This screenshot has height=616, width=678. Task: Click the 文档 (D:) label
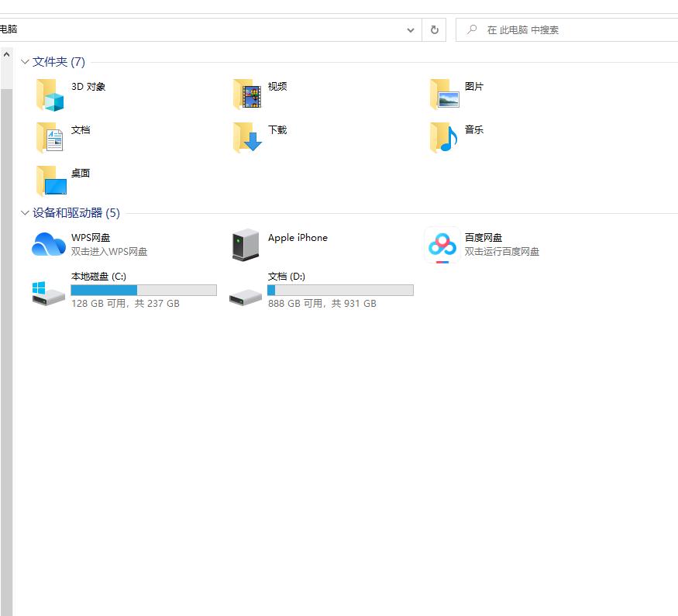click(x=287, y=276)
